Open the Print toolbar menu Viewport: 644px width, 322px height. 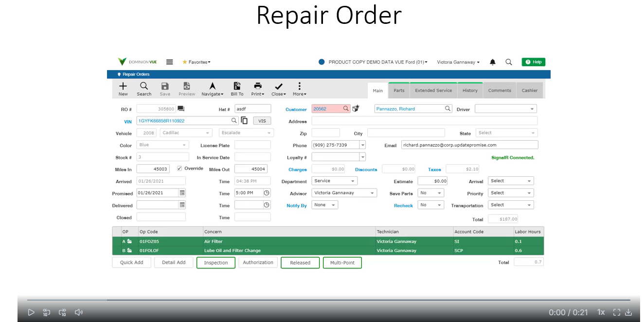pyautogui.click(x=258, y=89)
